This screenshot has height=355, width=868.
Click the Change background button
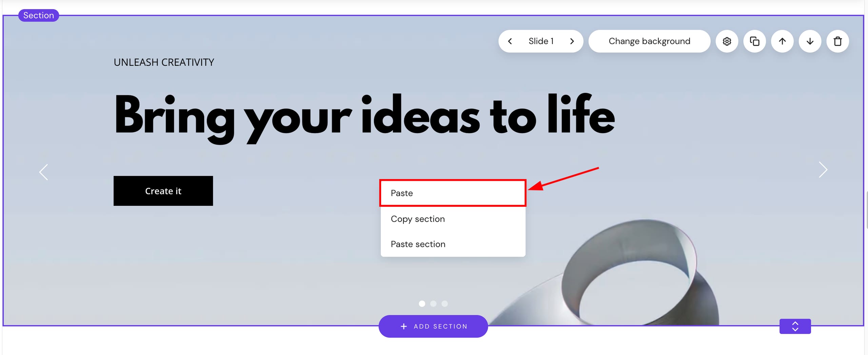[649, 41]
